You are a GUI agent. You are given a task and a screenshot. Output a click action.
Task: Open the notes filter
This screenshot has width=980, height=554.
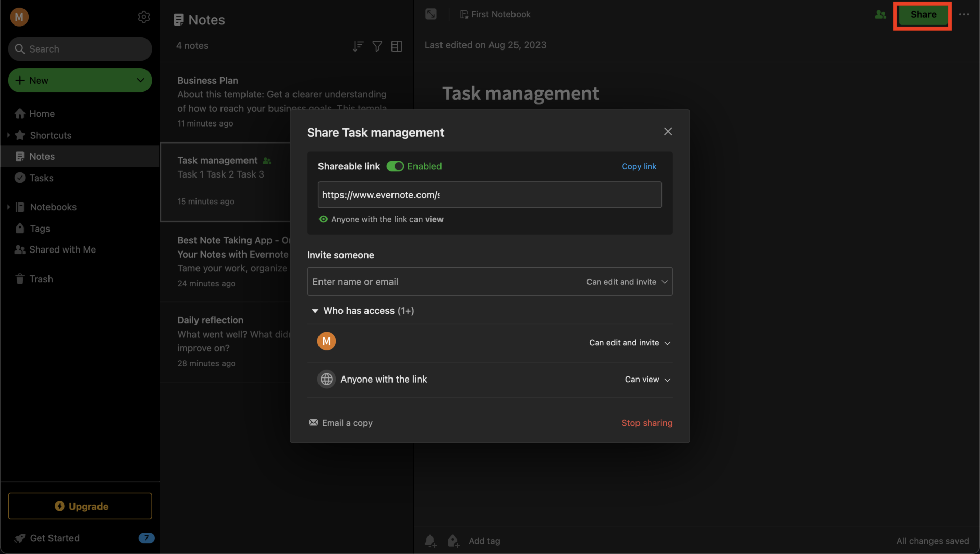click(x=377, y=46)
